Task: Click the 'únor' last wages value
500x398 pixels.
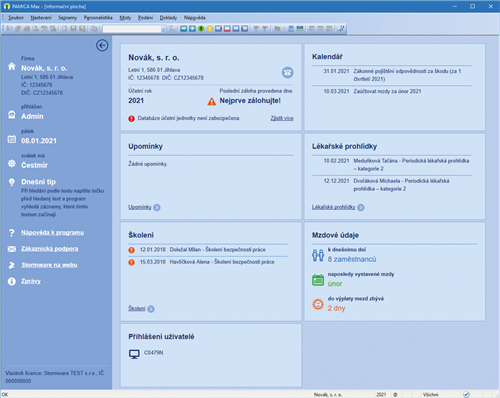Action: pos(335,284)
